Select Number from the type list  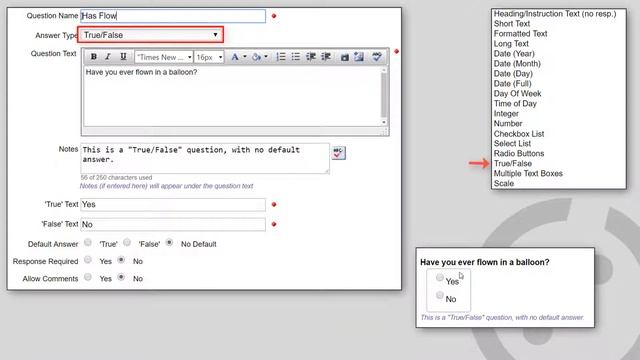(x=508, y=123)
